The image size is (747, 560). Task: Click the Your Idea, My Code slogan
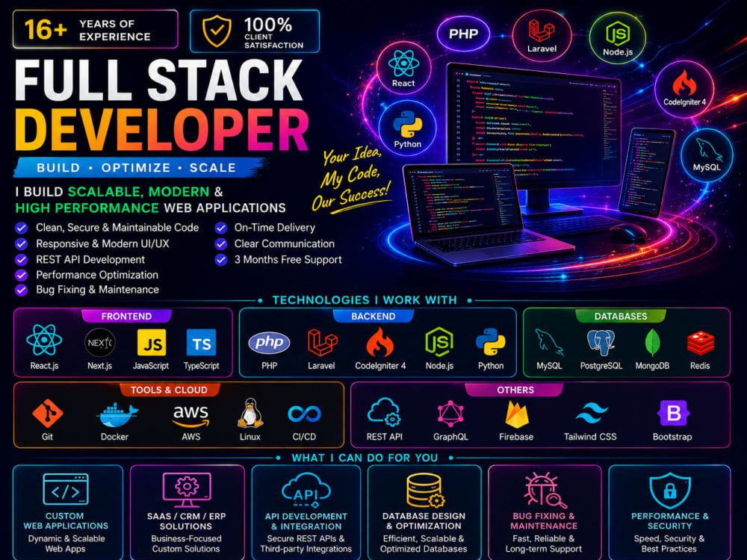tap(351, 178)
